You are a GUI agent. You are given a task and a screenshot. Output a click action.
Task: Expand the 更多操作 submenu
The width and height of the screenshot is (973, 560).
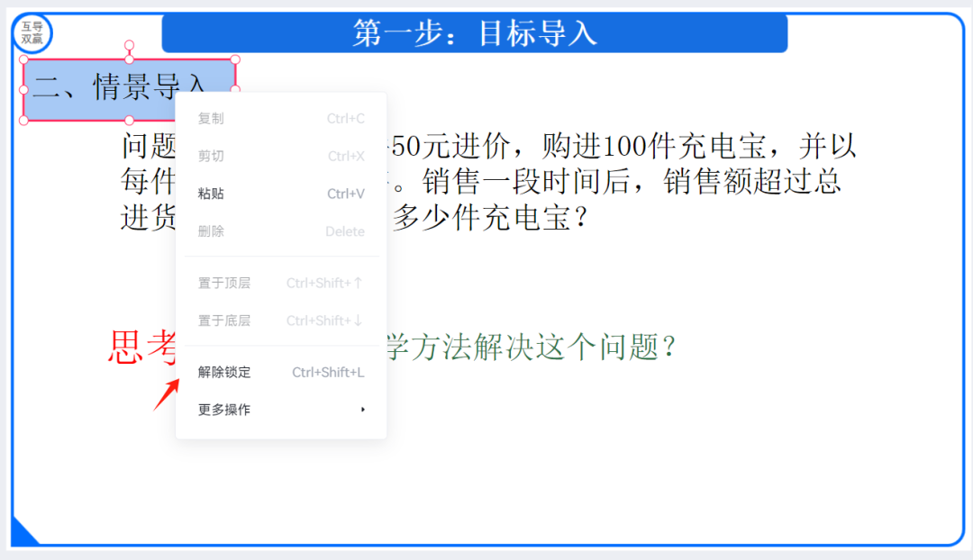pos(222,409)
